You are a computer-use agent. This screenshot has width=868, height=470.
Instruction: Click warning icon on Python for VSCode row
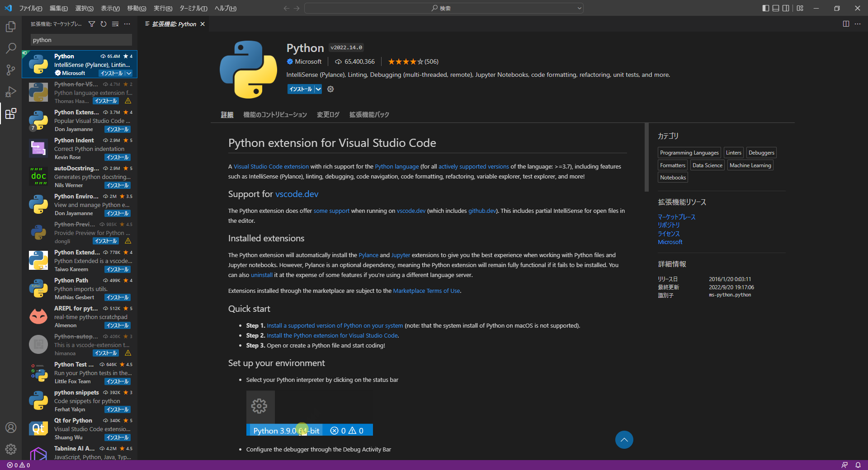(128, 101)
